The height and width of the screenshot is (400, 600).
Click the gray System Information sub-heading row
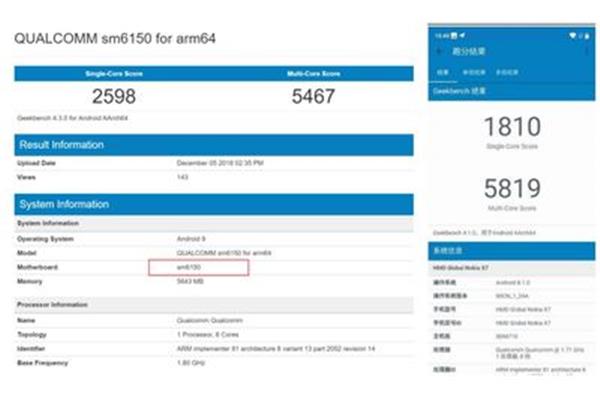pyautogui.click(x=214, y=223)
